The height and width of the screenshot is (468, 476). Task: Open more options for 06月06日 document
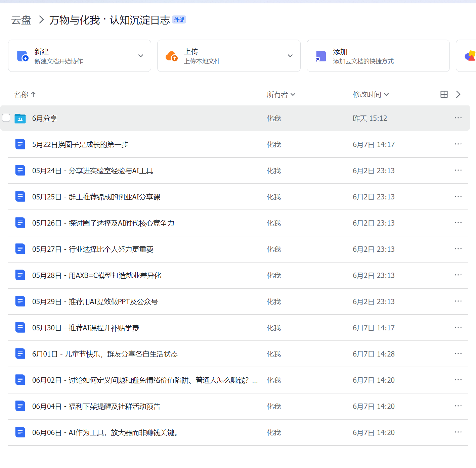[x=458, y=432]
